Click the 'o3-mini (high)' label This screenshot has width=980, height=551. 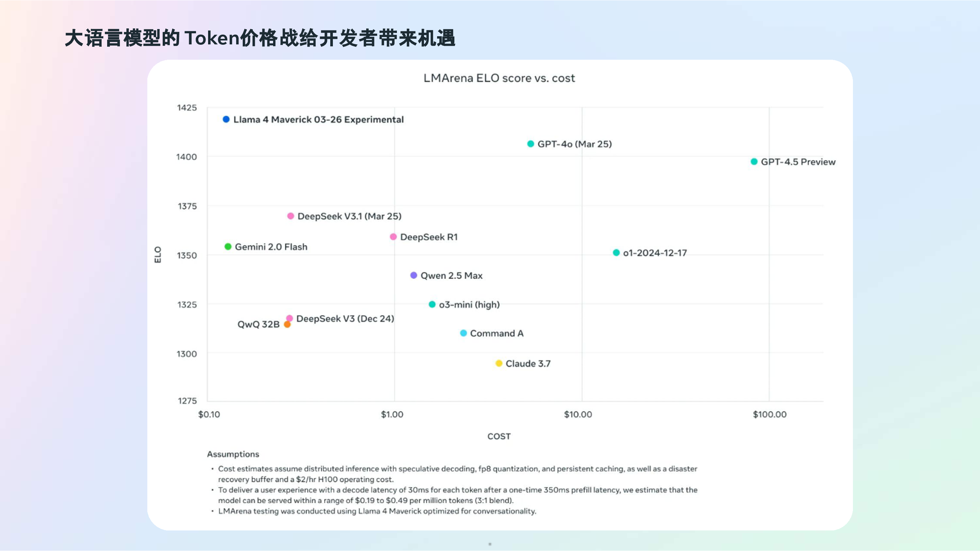[x=469, y=305]
